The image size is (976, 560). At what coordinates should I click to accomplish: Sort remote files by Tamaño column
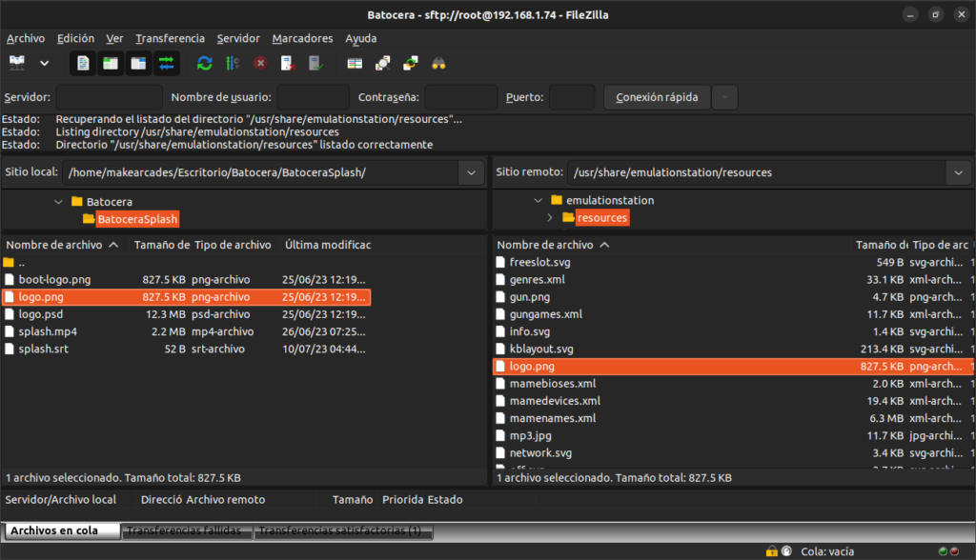882,245
